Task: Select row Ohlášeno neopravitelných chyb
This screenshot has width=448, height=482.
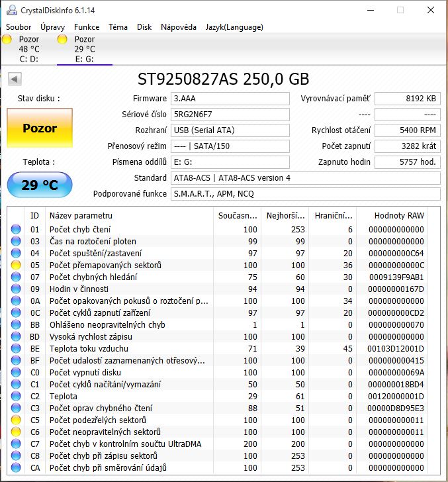Action: point(218,324)
